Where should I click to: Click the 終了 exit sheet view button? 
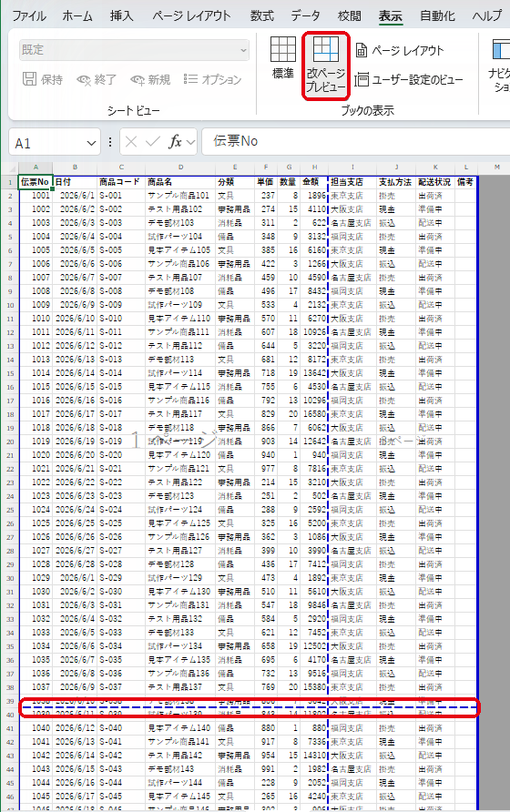97,79
